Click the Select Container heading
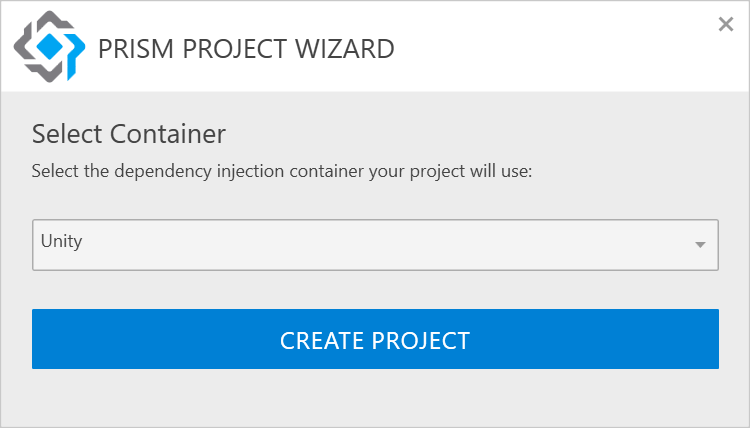Viewport: 750px width, 428px height. pos(129,134)
